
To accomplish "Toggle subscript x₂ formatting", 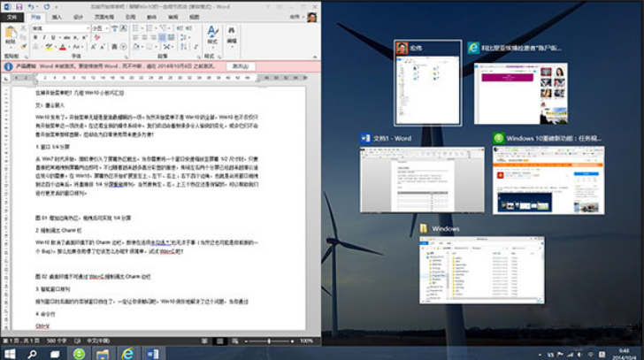I will pos(75,37).
